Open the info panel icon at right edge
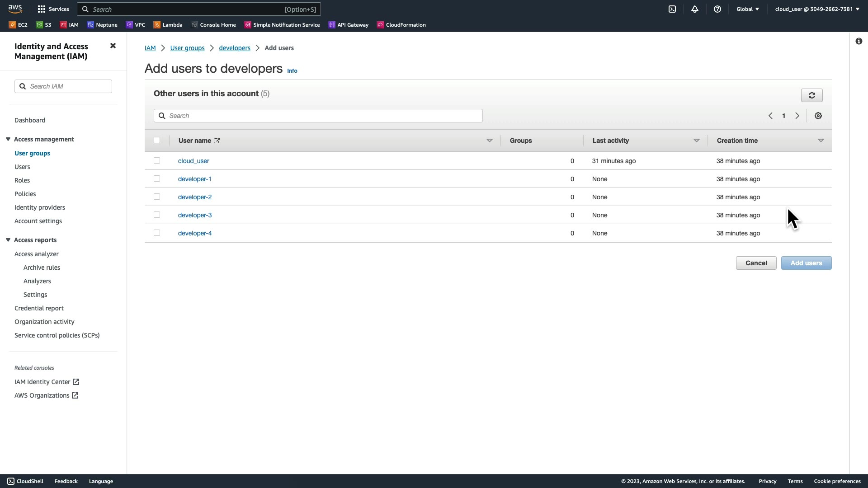The height and width of the screenshot is (488, 868). 859,41
